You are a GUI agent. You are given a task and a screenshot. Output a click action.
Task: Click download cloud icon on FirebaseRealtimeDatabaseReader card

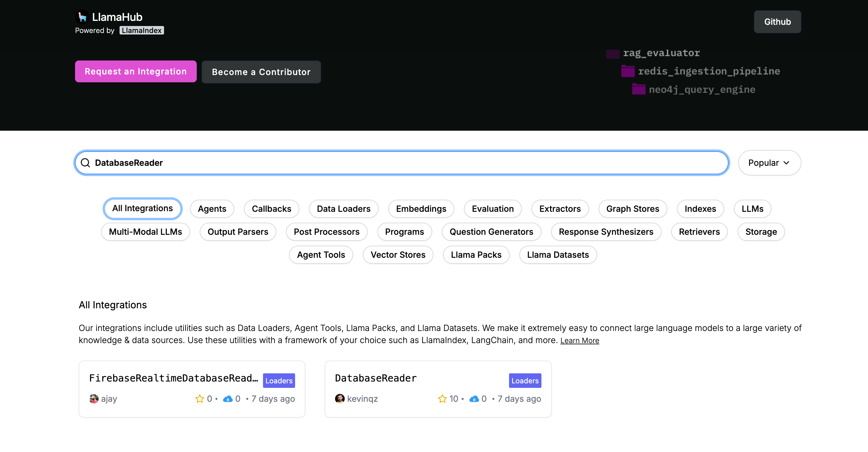228,399
